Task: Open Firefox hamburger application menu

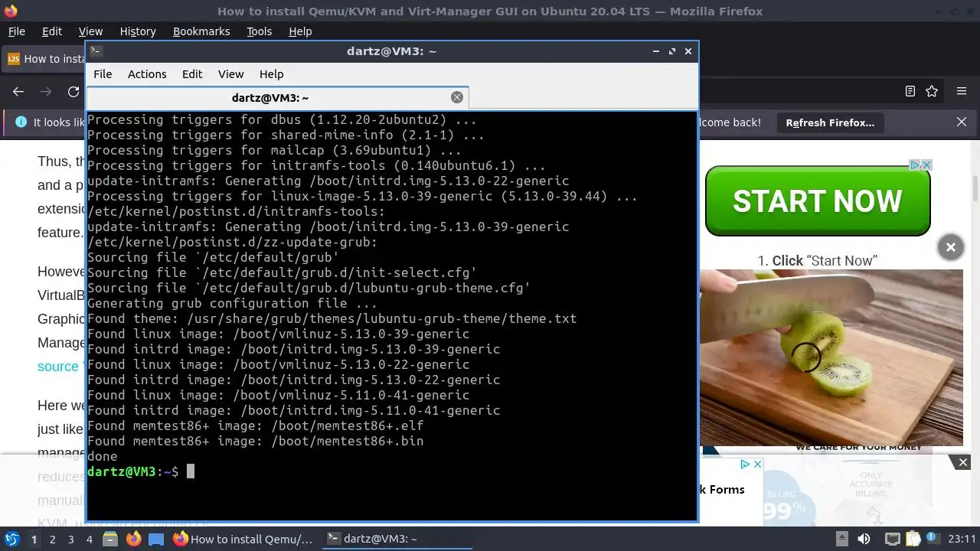Action: click(962, 91)
